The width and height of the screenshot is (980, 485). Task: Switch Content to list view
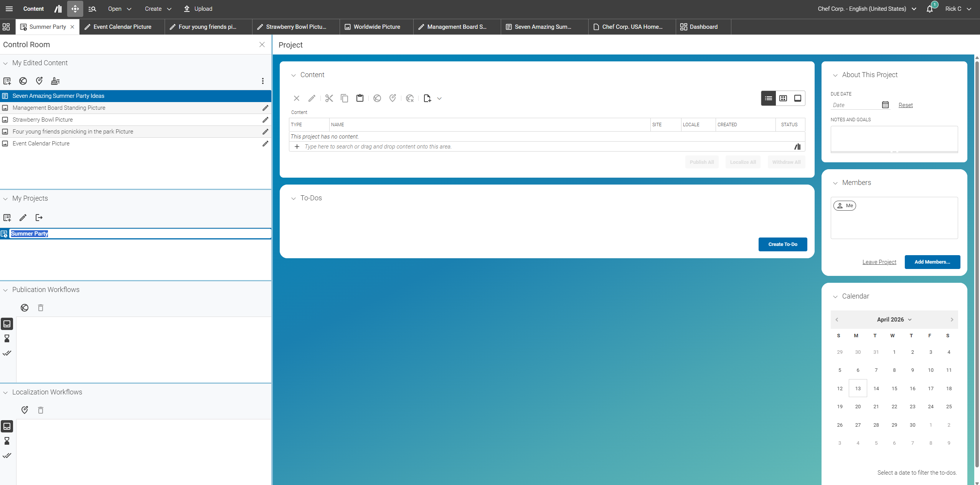tap(768, 98)
